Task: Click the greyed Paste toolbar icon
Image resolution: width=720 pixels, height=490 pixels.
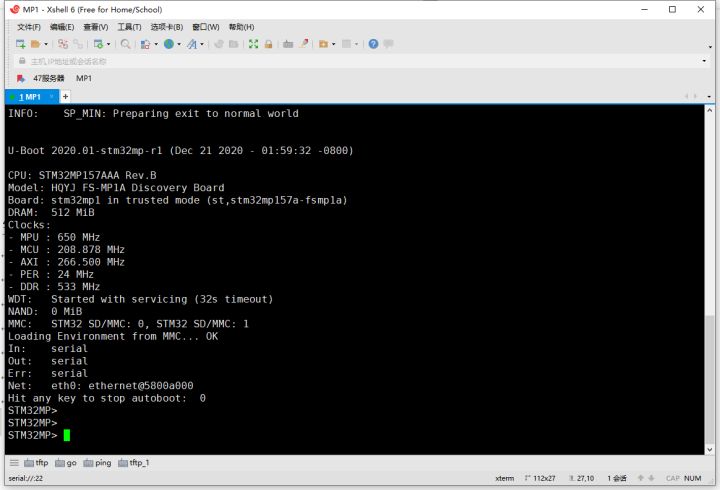Action: click(234, 44)
